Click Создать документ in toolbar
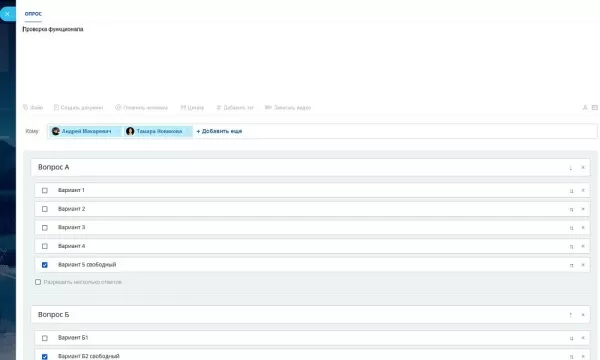This screenshot has width=600, height=360. 78,108
